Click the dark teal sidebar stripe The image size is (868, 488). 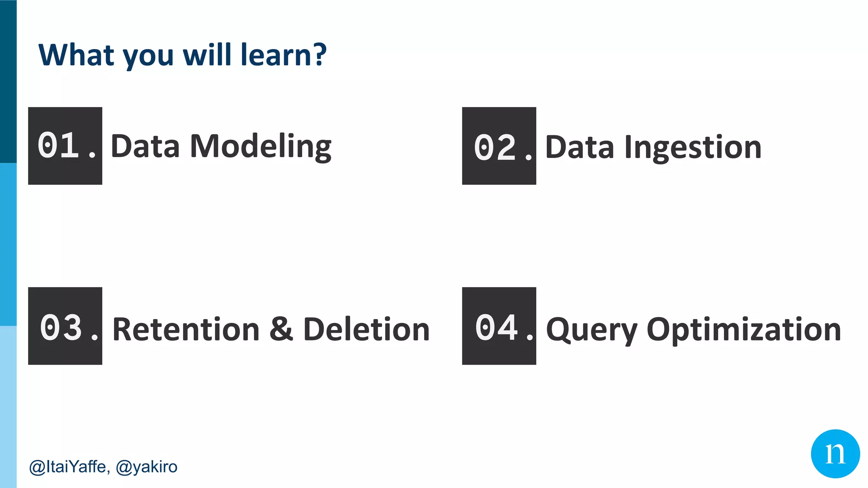click(8, 80)
